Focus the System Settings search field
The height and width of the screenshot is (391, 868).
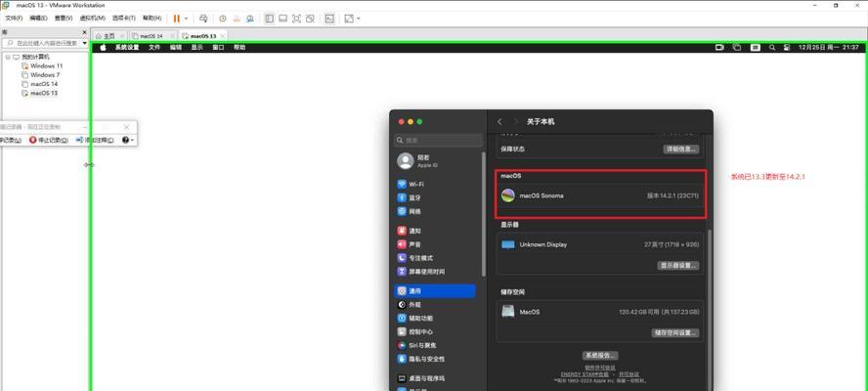(439, 141)
